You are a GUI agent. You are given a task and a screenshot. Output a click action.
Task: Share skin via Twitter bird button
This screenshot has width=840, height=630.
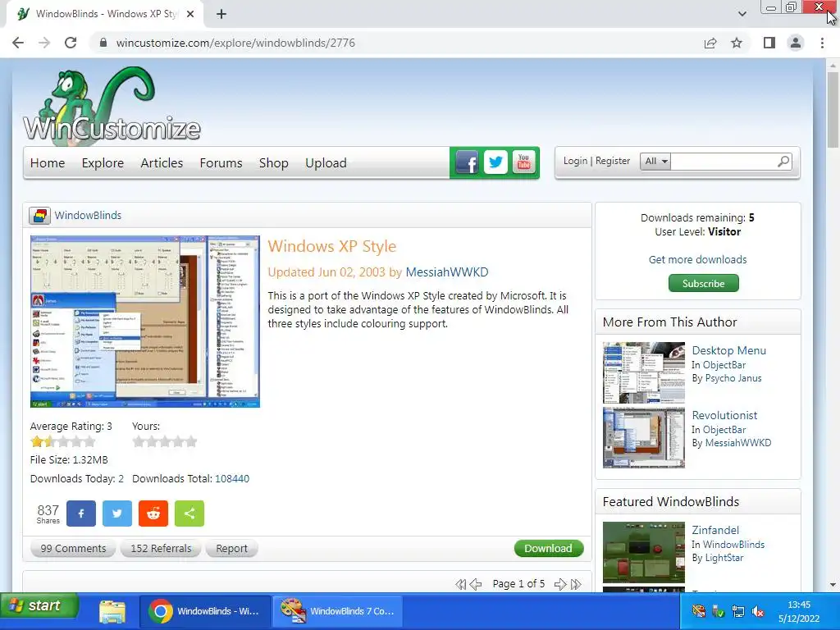[x=116, y=514]
